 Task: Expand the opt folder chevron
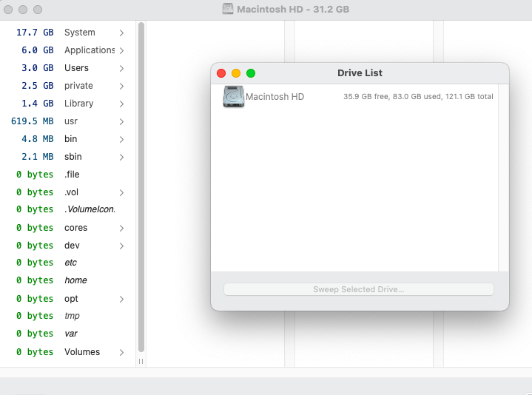click(x=121, y=299)
